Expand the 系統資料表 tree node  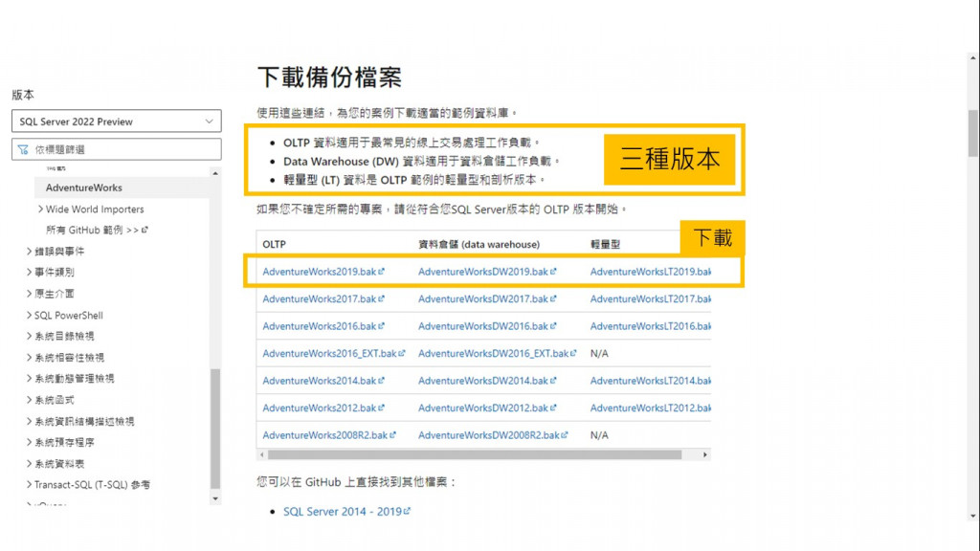tap(29, 464)
